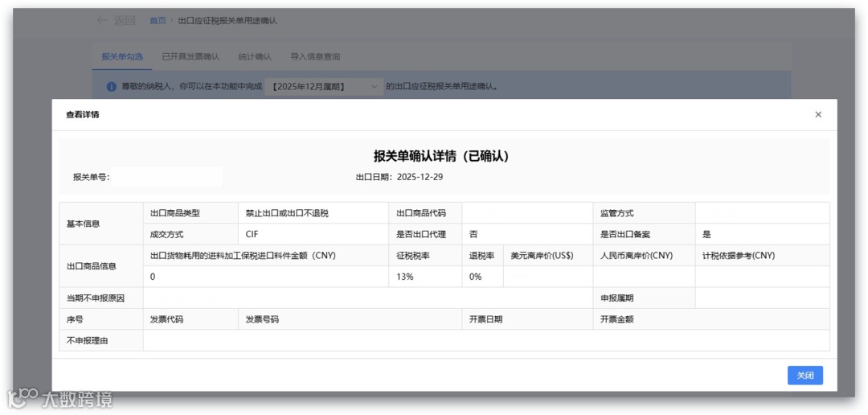Click the blue info icon in notice

(111, 87)
